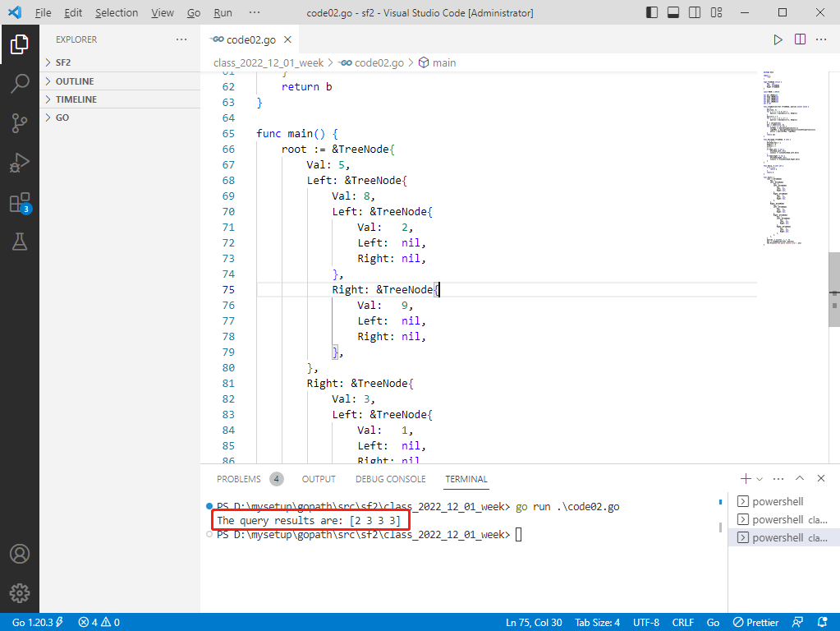Open the Extensions view with badge 3
The image size is (840, 631).
19,203
